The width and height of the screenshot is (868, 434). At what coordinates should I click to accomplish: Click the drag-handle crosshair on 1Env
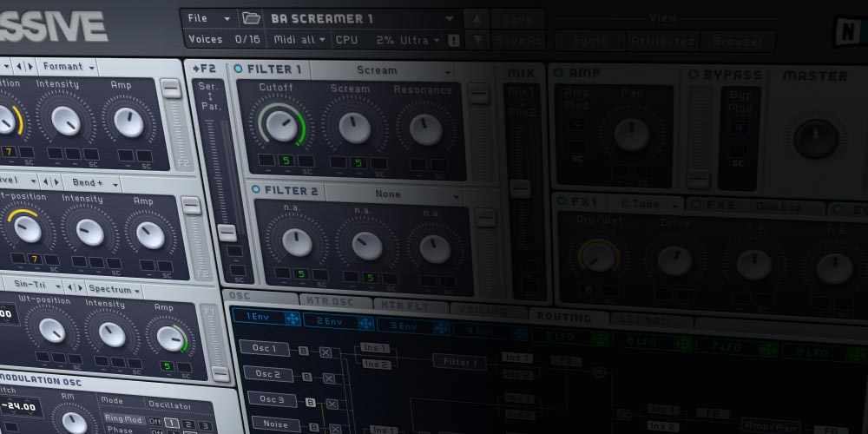coord(293,319)
